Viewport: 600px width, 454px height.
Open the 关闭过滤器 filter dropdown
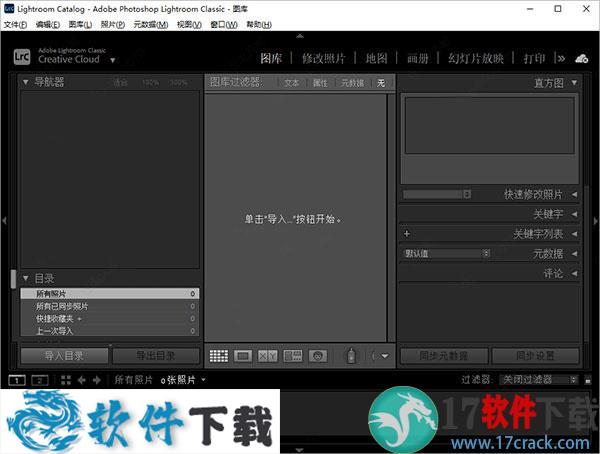pos(539,380)
